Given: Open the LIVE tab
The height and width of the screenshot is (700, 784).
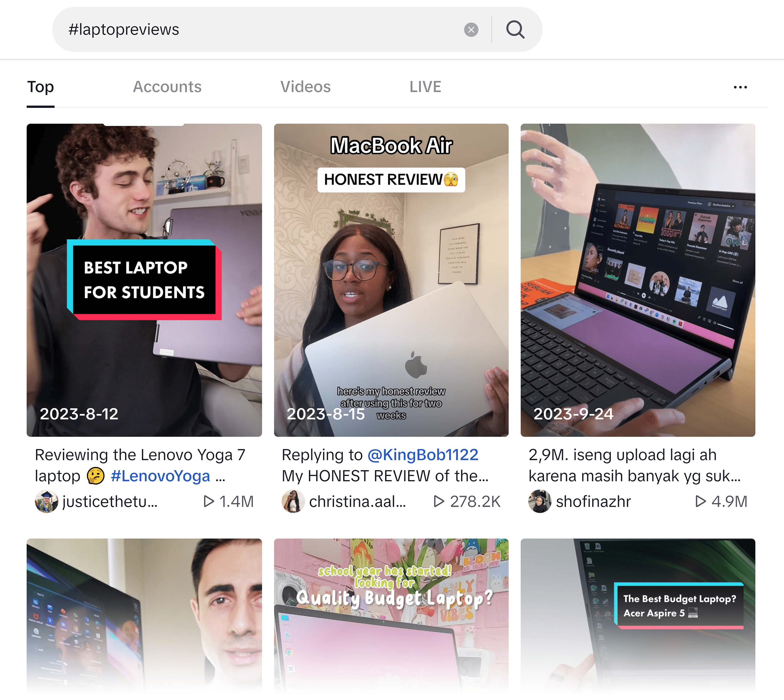Looking at the screenshot, I should pos(425,87).
